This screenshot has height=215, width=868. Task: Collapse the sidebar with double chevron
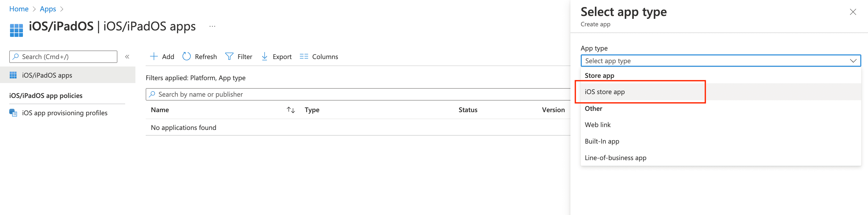[127, 57]
